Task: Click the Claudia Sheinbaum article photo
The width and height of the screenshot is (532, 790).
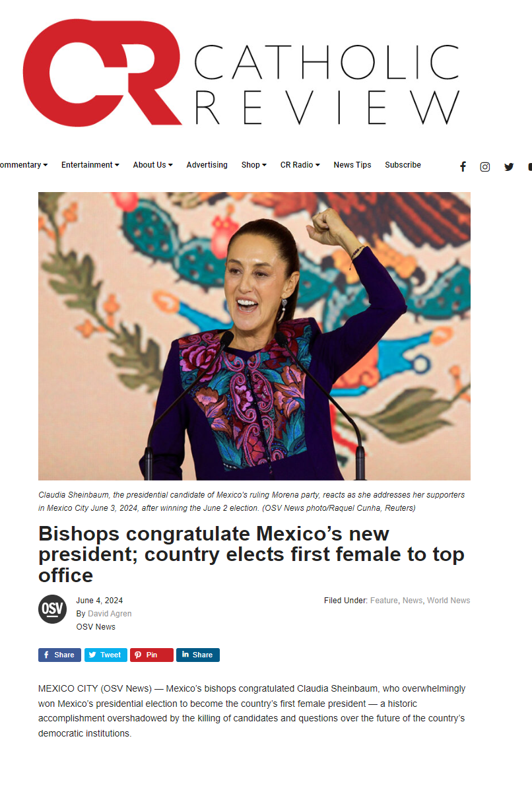Action: click(254, 336)
